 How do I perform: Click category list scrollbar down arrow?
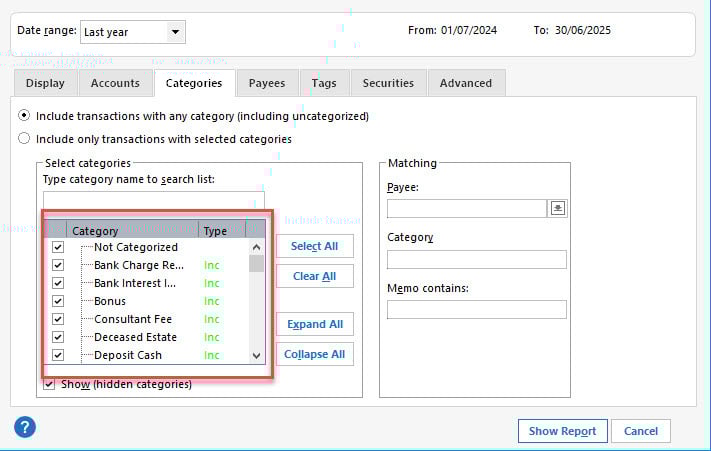(256, 356)
